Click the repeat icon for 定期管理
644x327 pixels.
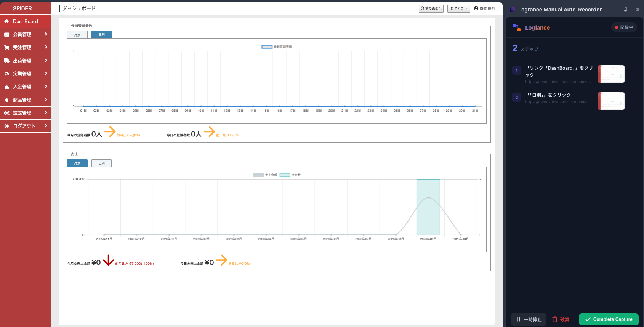point(6,74)
